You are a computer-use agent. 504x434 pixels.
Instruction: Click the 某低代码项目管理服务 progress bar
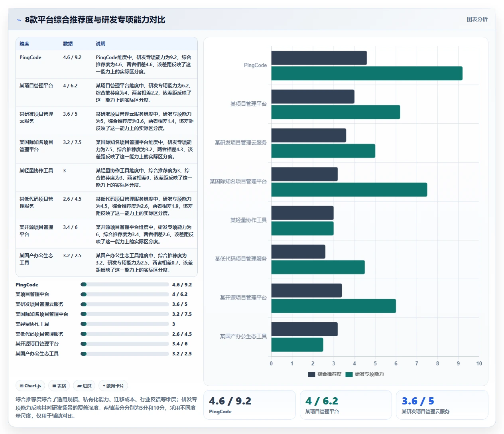pyautogui.click(x=125, y=334)
